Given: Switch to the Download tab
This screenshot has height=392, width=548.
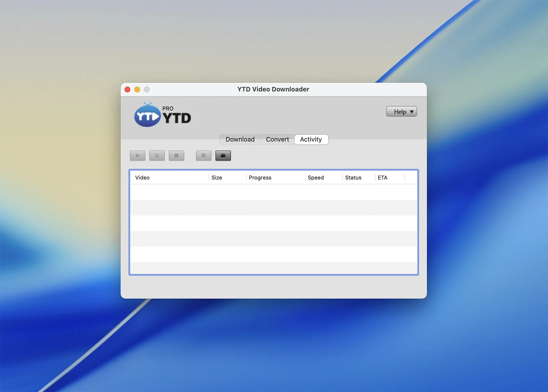Looking at the screenshot, I should pos(240,139).
